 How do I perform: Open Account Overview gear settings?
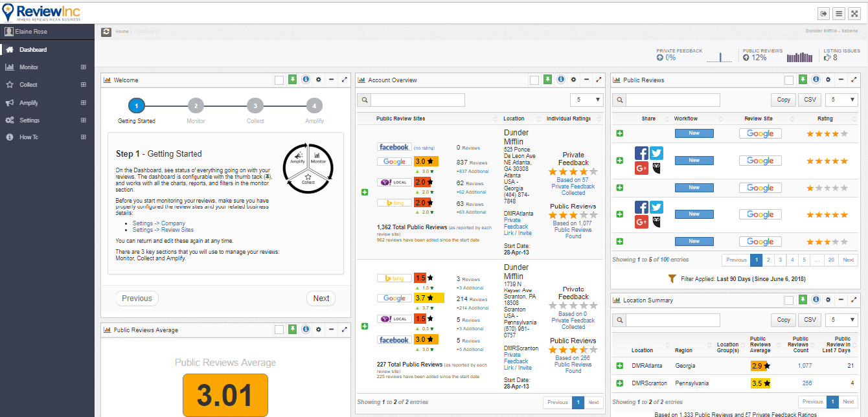coord(573,80)
